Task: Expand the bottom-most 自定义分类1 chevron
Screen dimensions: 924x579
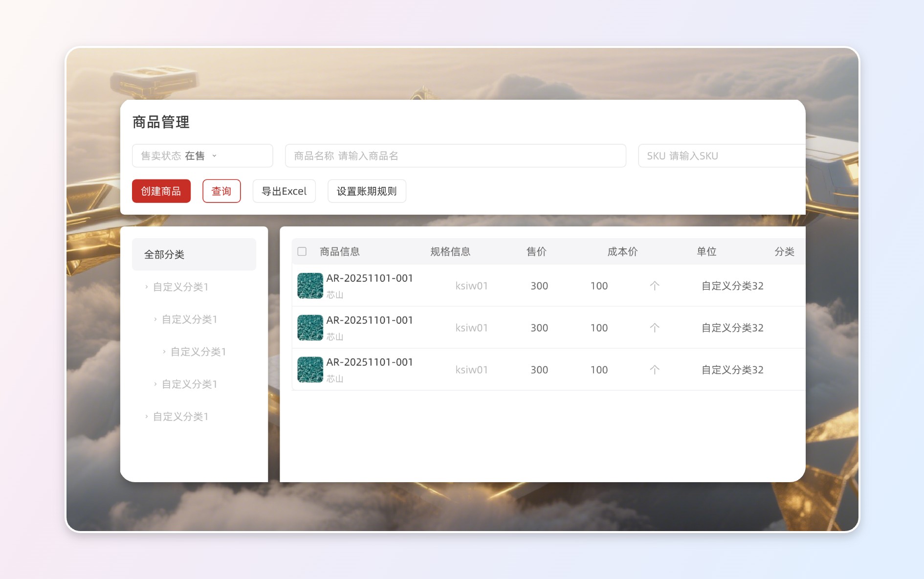Action: (x=146, y=417)
